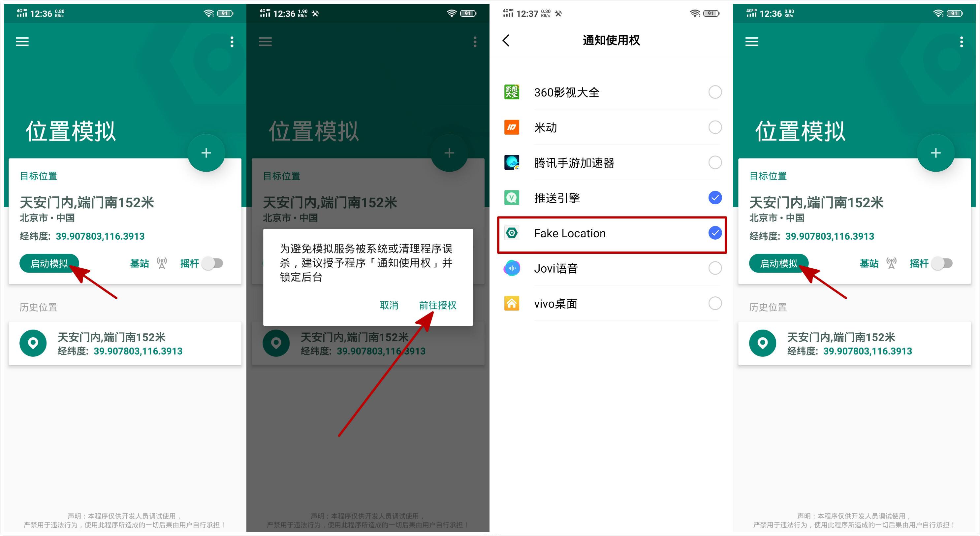
Task: Select Jovi语音 app in notification list
Action: 613,269
